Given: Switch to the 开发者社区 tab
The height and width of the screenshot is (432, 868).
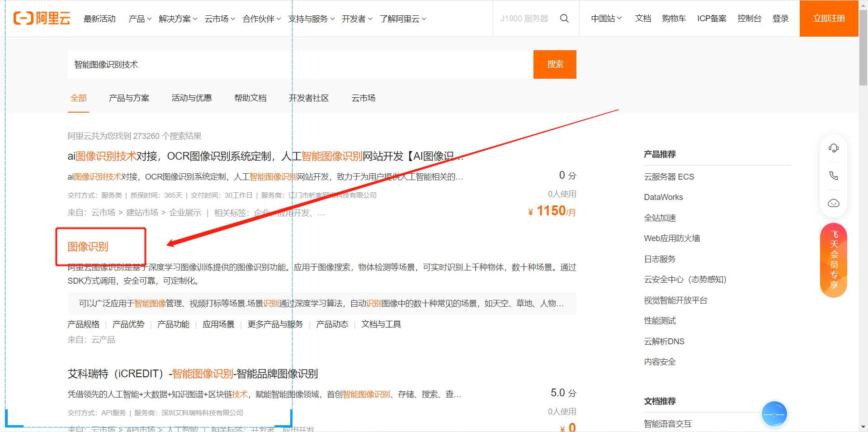Looking at the screenshot, I should (x=308, y=98).
